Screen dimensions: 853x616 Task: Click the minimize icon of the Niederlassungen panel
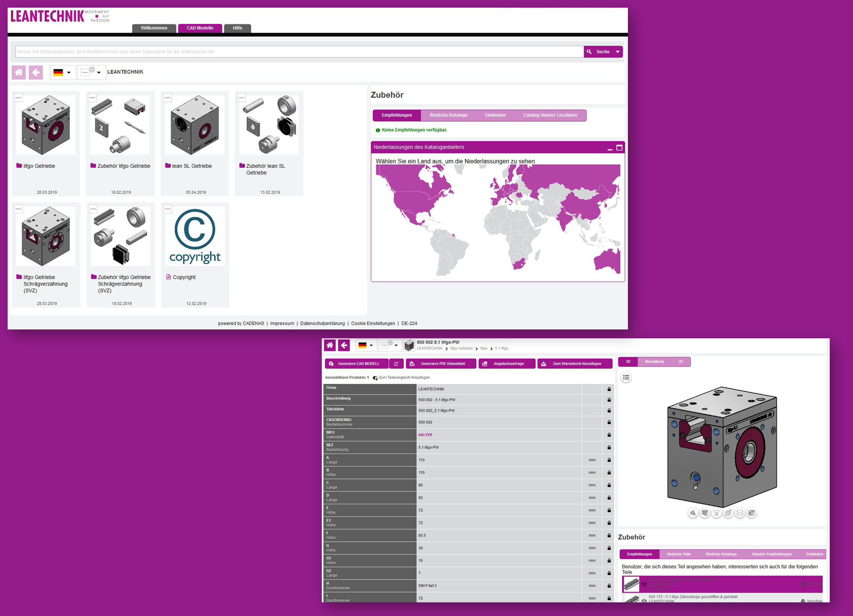click(609, 148)
